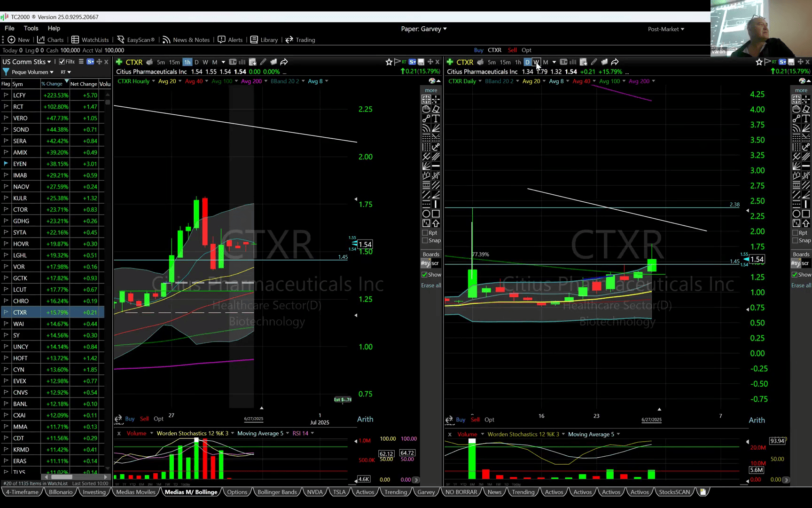Click Erase all in left chart drawing panel
This screenshot has width=812, height=508.
pos(431,286)
